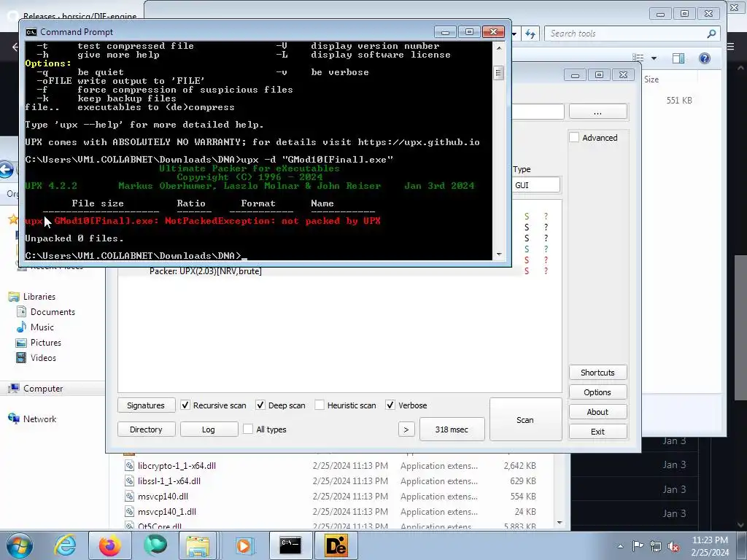The width and height of the screenshot is (747, 560).
Task: Click the ... browse file button
Action: tap(597, 112)
